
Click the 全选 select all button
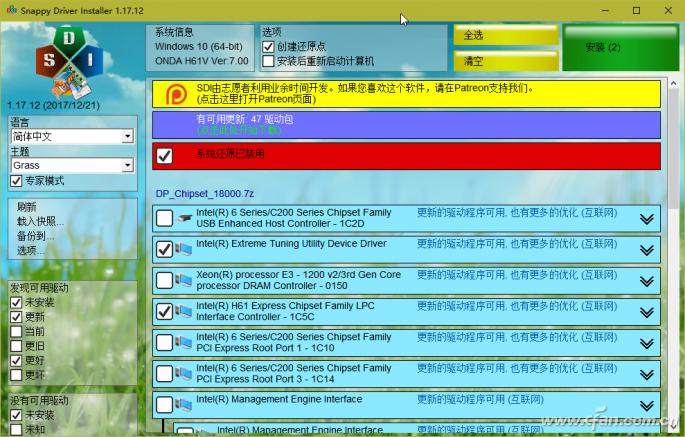click(x=504, y=35)
